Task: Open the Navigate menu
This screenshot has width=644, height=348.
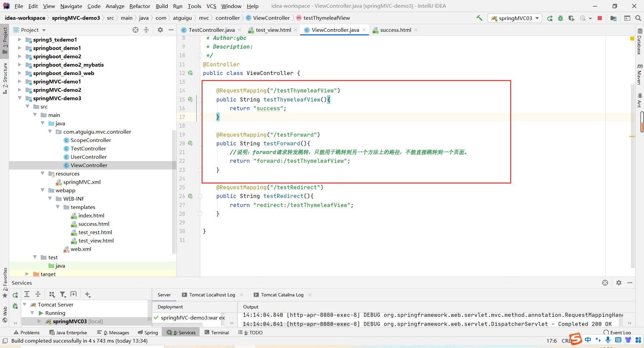Action: [71, 6]
